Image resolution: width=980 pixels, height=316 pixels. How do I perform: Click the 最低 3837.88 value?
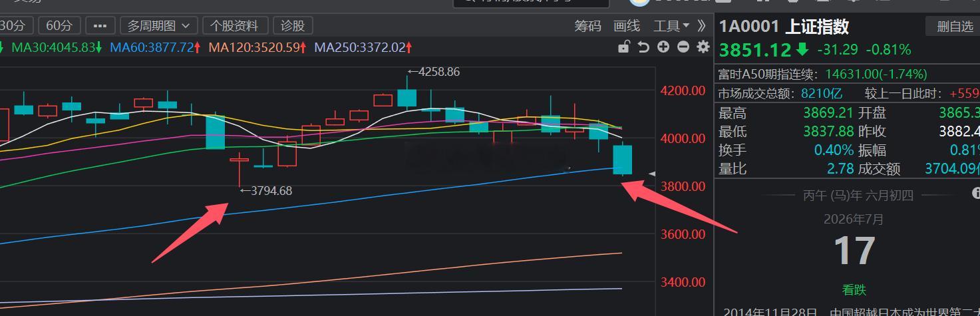(x=828, y=132)
